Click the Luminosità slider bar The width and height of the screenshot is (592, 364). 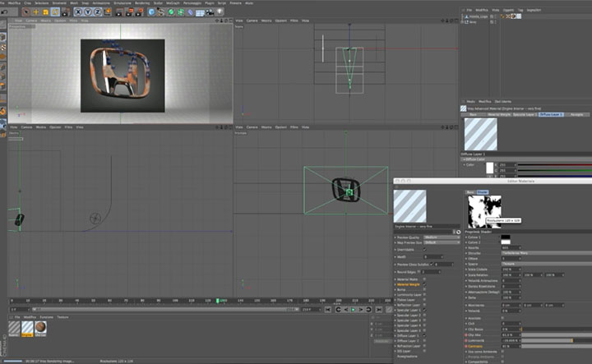pos(557,341)
